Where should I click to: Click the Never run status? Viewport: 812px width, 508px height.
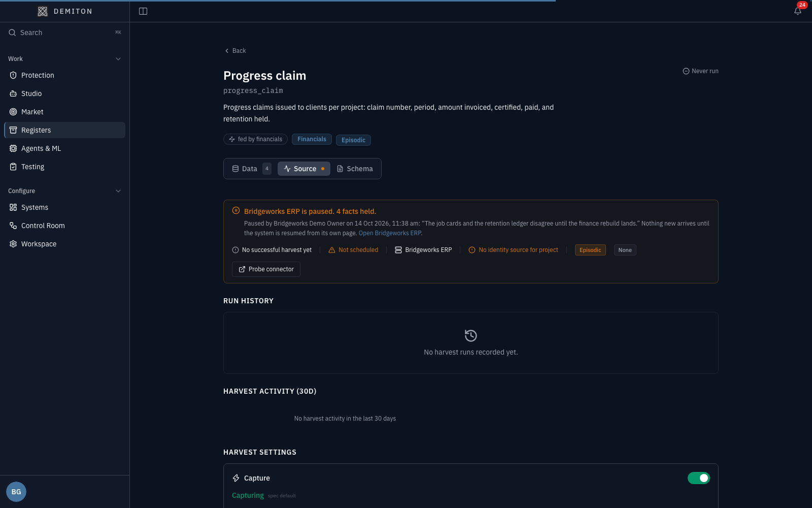[700, 71]
